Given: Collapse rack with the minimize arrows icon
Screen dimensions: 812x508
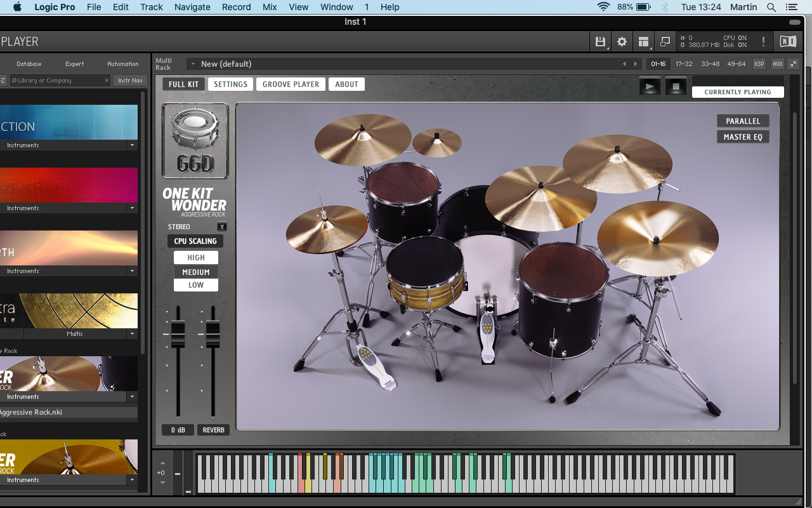Looking at the screenshot, I should coord(793,64).
